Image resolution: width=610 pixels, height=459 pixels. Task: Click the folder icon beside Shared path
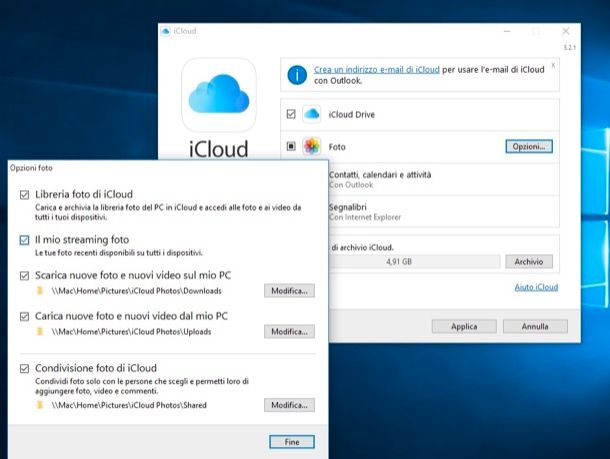41,405
